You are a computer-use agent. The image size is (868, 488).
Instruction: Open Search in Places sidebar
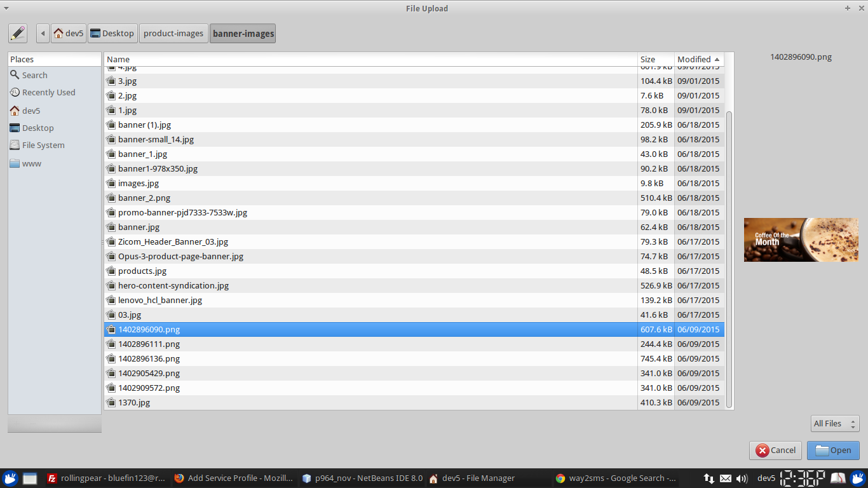coord(34,75)
